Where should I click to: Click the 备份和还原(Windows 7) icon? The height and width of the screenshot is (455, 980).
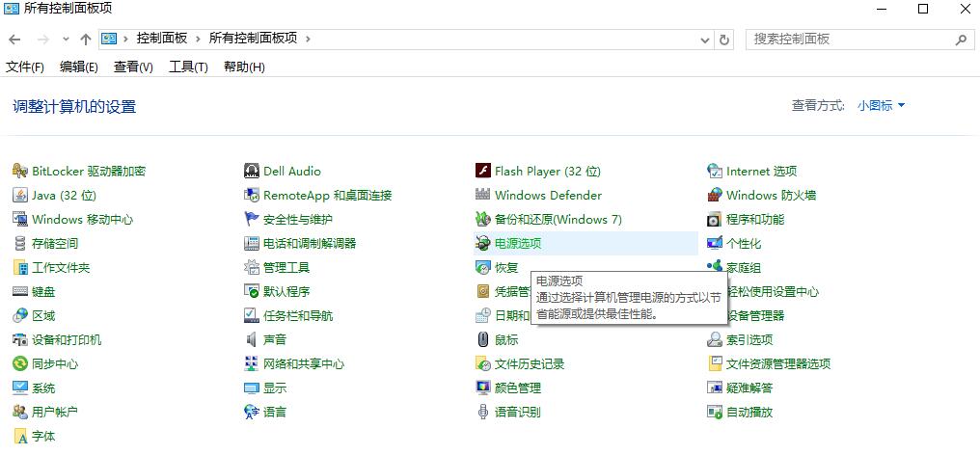[482, 220]
